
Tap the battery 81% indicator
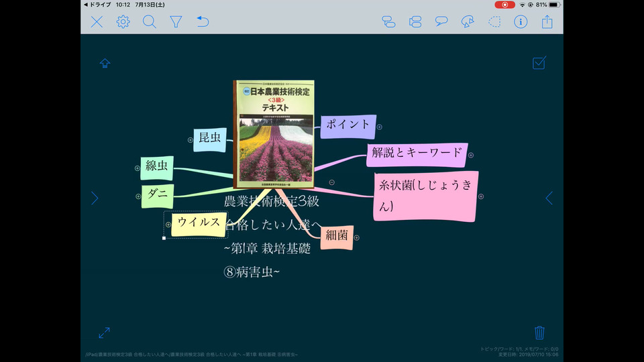(x=548, y=5)
